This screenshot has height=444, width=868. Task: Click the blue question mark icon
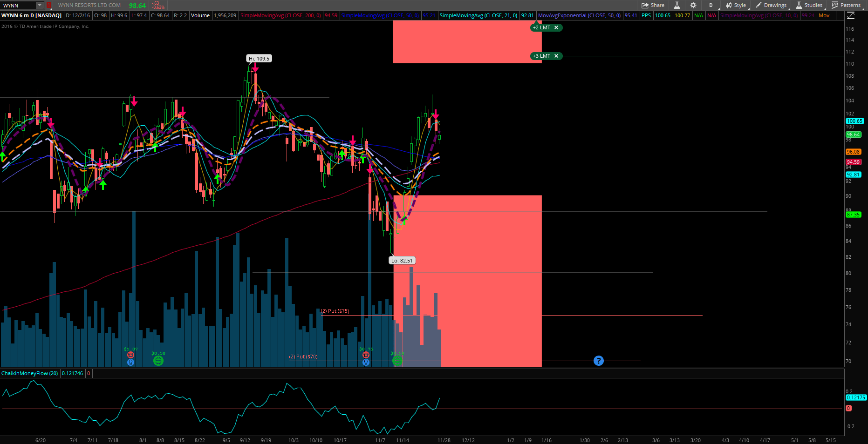pyautogui.click(x=599, y=361)
